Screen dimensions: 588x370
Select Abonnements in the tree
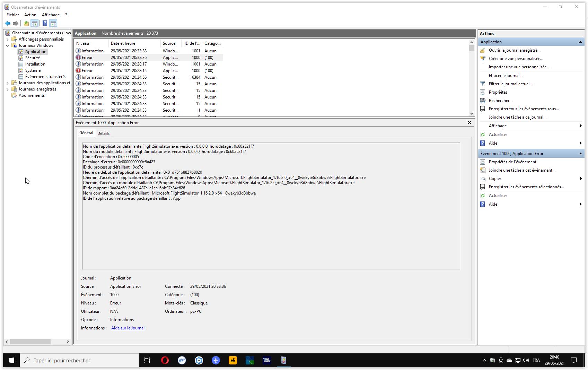click(32, 95)
